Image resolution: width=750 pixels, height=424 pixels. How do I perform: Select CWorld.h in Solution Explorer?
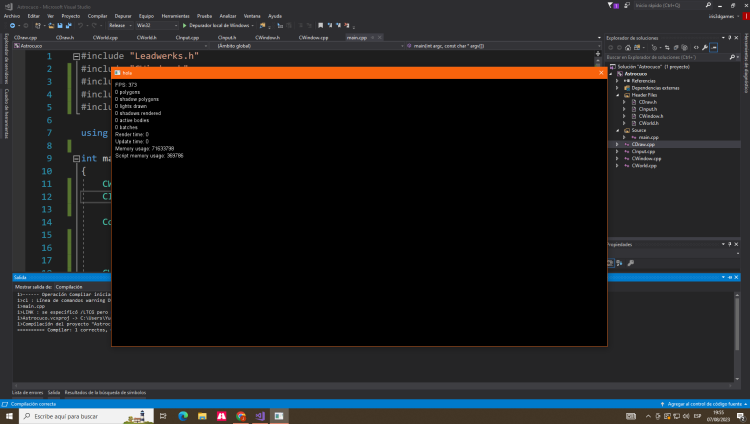(649, 123)
